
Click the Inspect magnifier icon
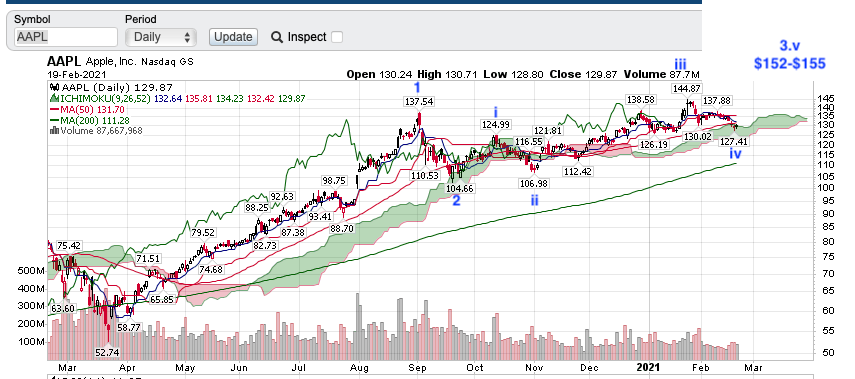[x=276, y=37]
